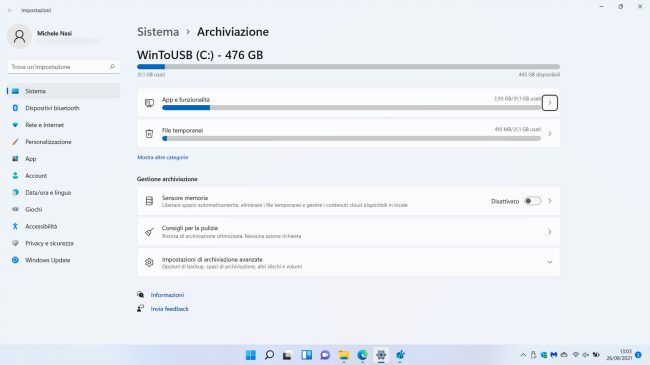
Task: Click the search magnifier in Trova un'impostazione
Action: [x=112, y=67]
